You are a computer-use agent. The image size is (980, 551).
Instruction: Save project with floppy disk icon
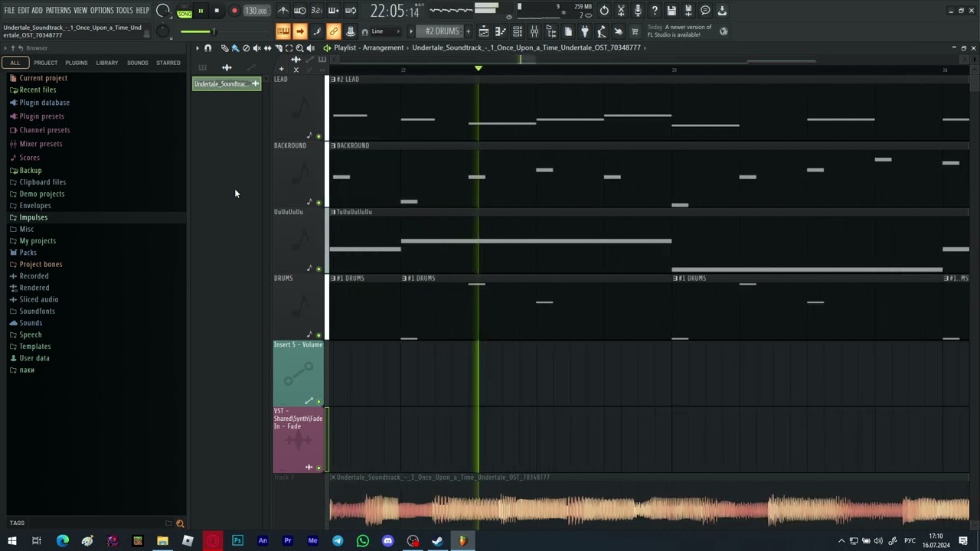click(671, 11)
